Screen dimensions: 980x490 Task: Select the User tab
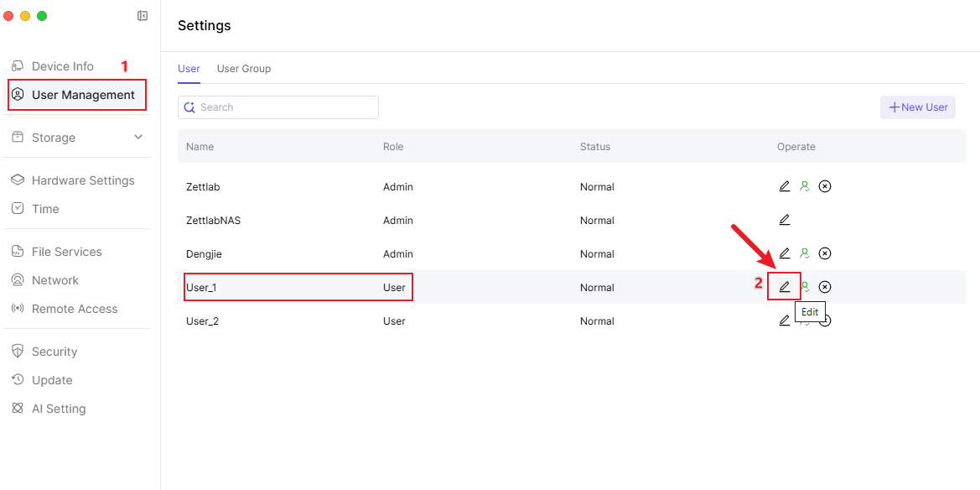click(189, 69)
